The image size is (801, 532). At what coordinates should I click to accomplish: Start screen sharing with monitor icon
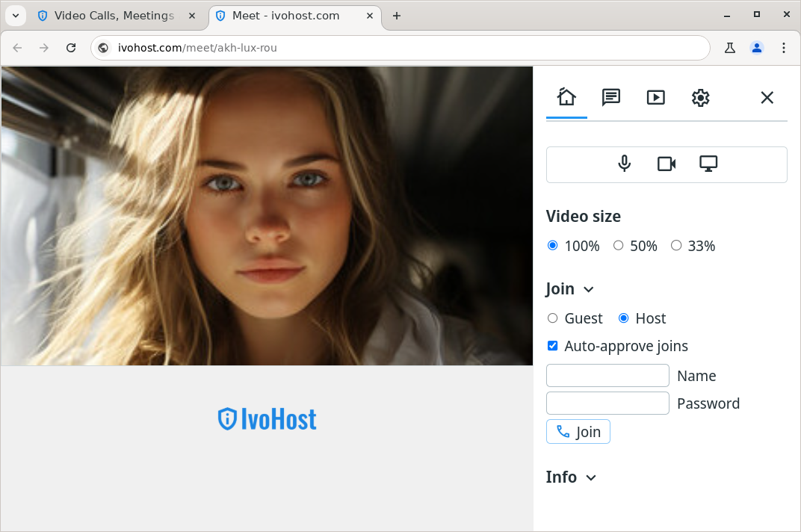coord(708,164)
